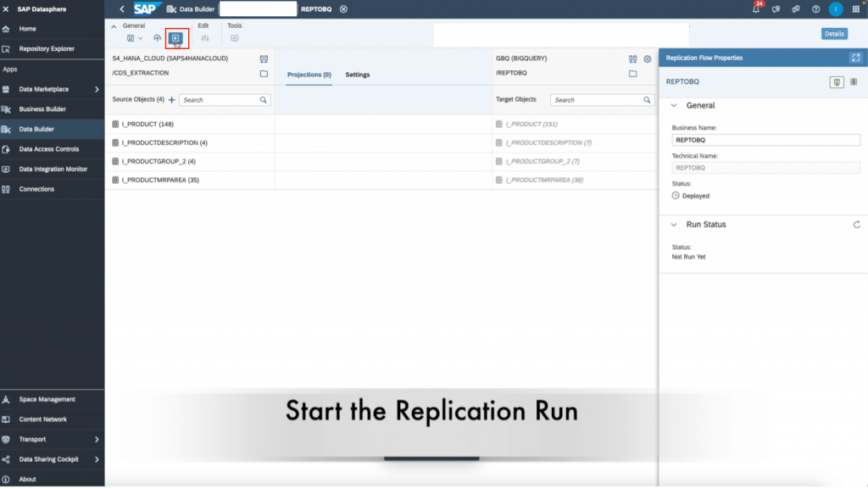
Task: Select source connection S4_HANA_CLOUD icon
Action: click(x=264, y=58)
